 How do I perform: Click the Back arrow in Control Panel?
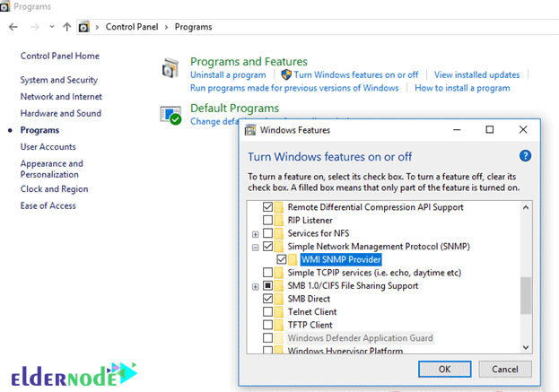(13, 27)
